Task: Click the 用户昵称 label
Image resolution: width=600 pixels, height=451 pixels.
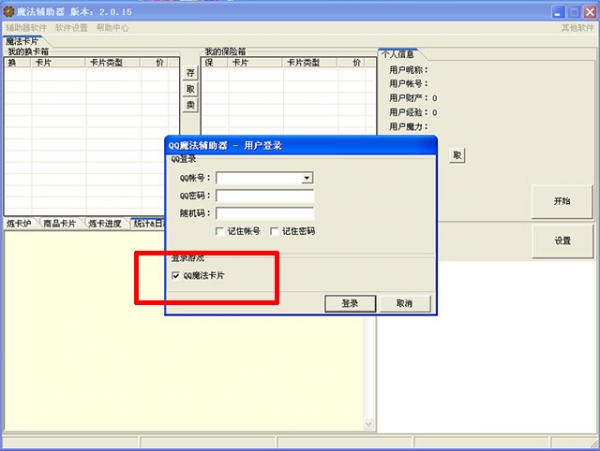Action: 408,70
